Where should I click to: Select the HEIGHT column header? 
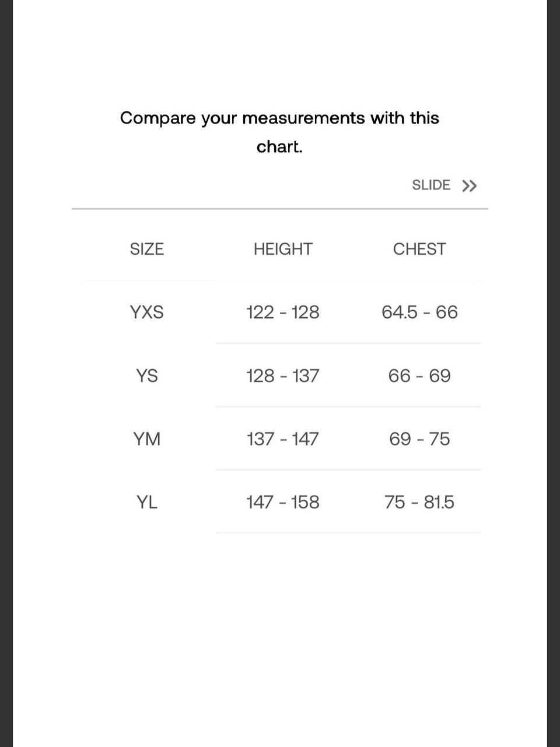(x=283, y=249)
